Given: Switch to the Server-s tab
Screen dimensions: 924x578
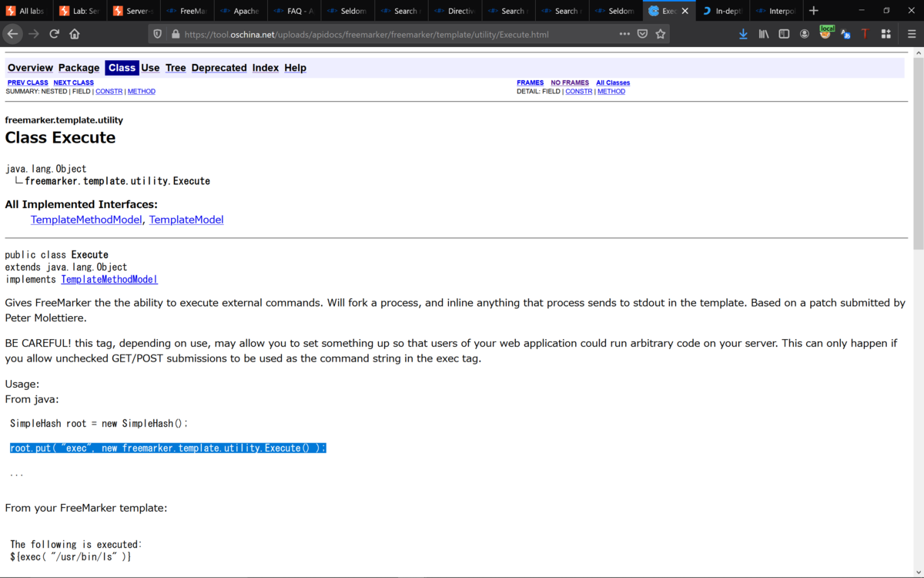Looking at the screenshot, I should [133, 11].
